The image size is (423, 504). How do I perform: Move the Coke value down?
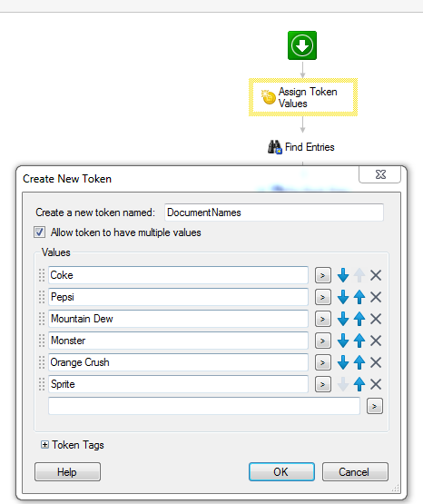point(343,275)
